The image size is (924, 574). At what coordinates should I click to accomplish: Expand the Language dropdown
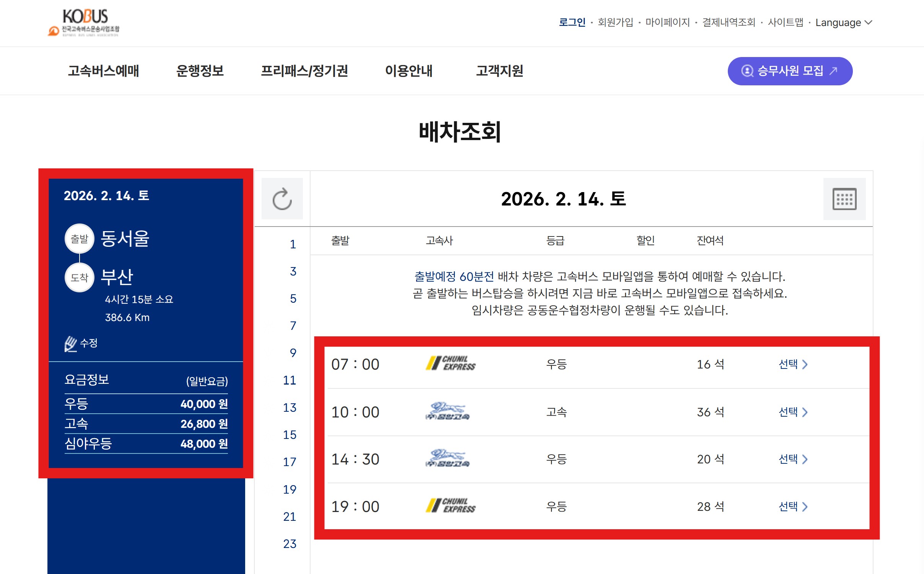(x=843, y=23)
